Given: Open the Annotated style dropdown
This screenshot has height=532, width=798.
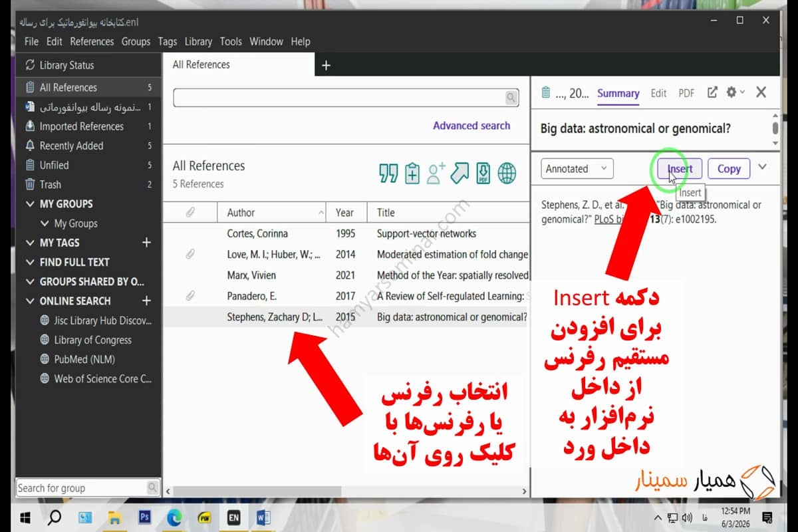Looking at the screenshot, I should point(577,169).
